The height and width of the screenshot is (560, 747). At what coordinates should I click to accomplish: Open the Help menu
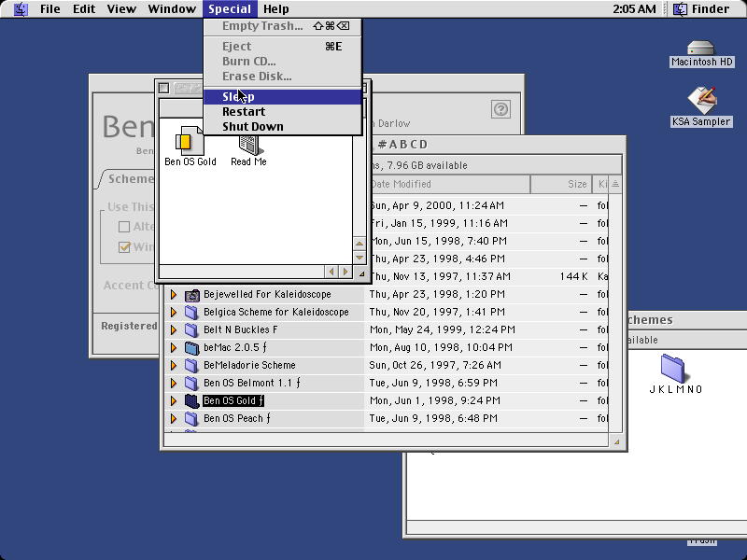pyautogui.click(x=276, y=9)
